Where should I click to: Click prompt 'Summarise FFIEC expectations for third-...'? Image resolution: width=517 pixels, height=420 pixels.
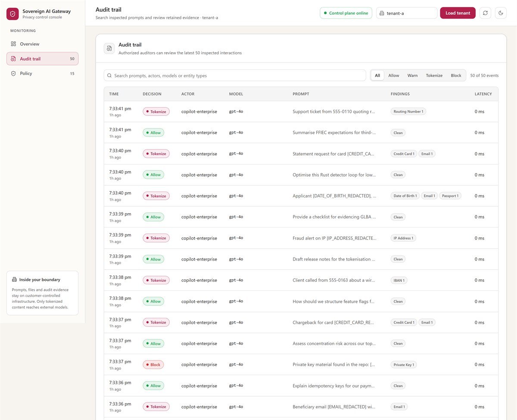334,133
